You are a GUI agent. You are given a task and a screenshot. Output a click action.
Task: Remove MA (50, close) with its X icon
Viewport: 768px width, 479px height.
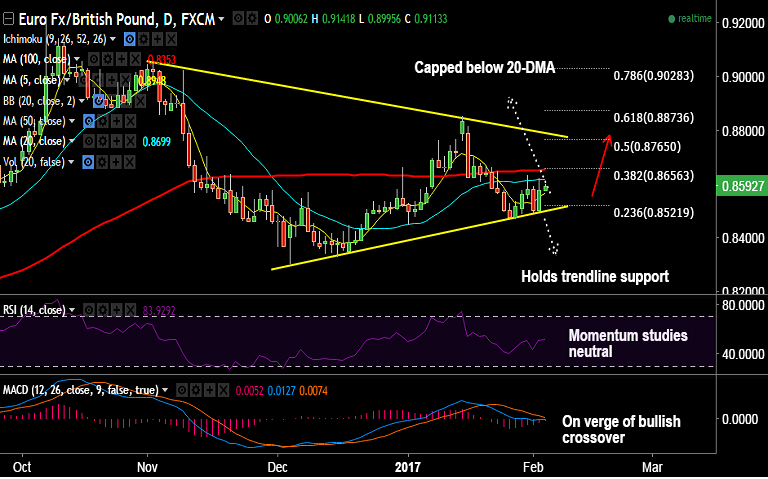coord(130,121)
